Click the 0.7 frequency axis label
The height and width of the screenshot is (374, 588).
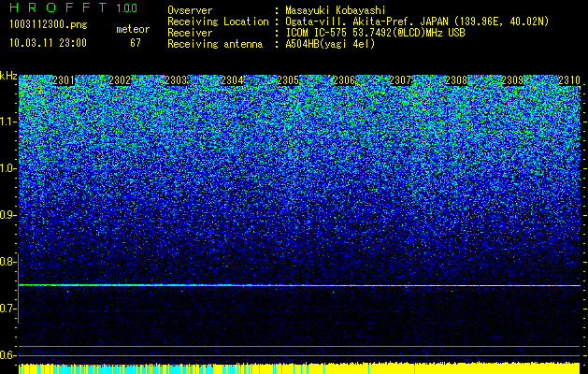[x=7, y=309]
